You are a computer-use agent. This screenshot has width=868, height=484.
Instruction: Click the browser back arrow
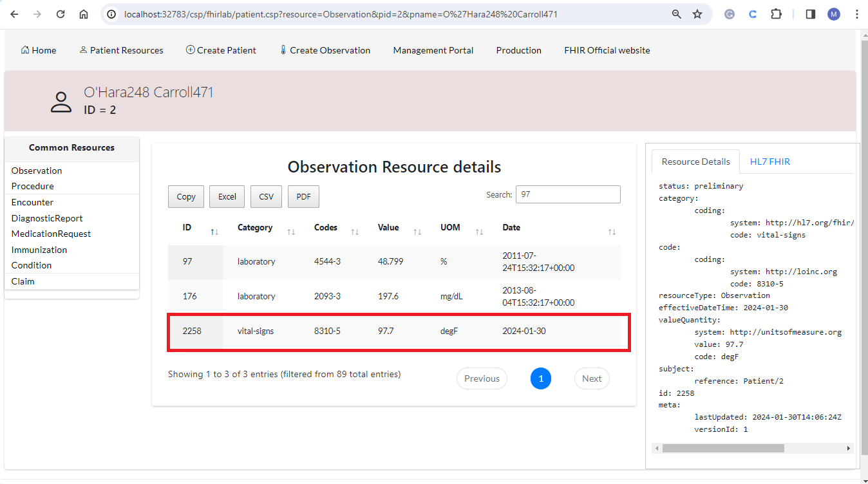(x=14, y=14)
